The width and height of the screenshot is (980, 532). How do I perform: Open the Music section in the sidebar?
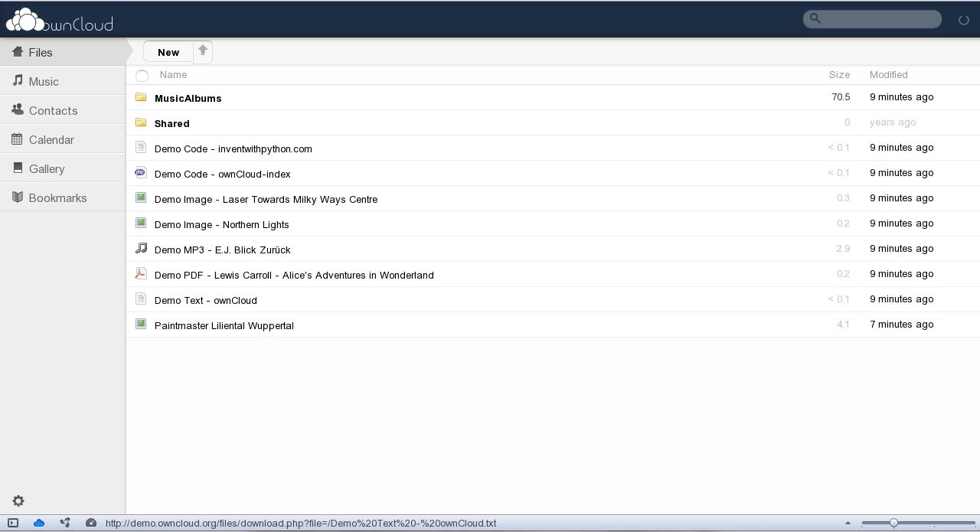tap(44, 81)
